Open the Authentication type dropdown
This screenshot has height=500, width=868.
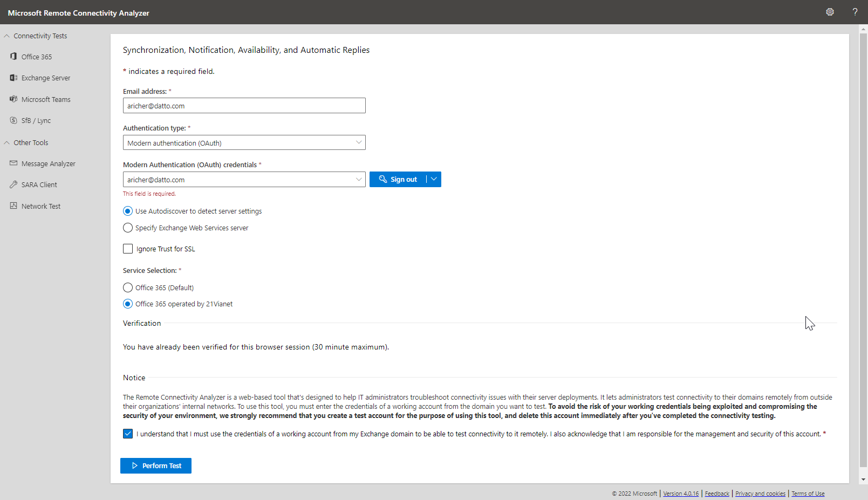244,143
